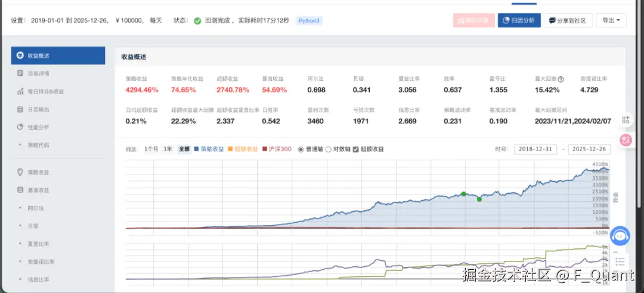The width and height of the screenshot is (644, 293).
Task: Click the 盈利次数 value 3460
Action: [315, 121]
